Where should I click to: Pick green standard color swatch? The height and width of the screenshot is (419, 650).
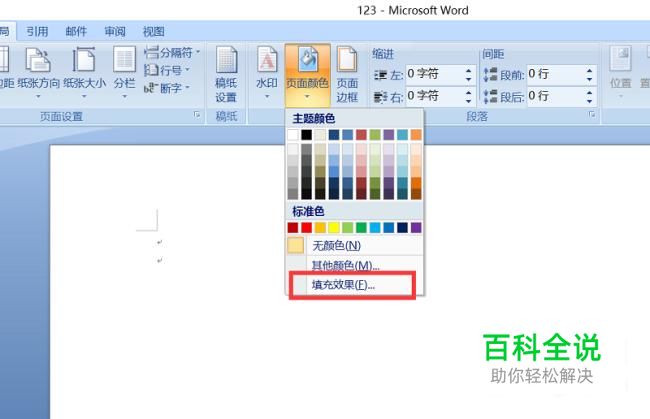tap(361, 227)
